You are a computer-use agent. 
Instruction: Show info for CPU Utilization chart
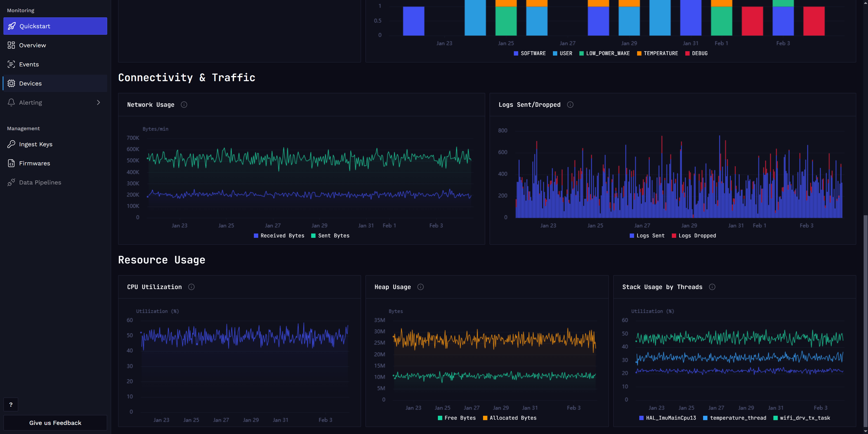coord(191,287)
